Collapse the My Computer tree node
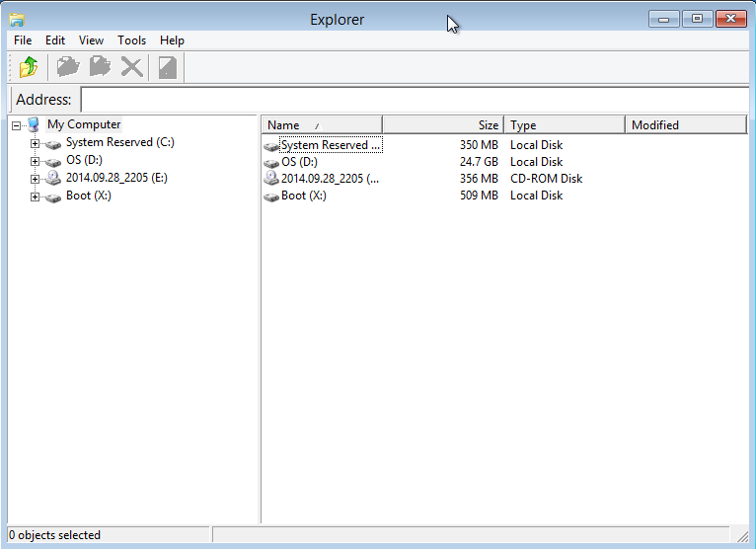This screenshot has height=549, width=756. point(17,125)
